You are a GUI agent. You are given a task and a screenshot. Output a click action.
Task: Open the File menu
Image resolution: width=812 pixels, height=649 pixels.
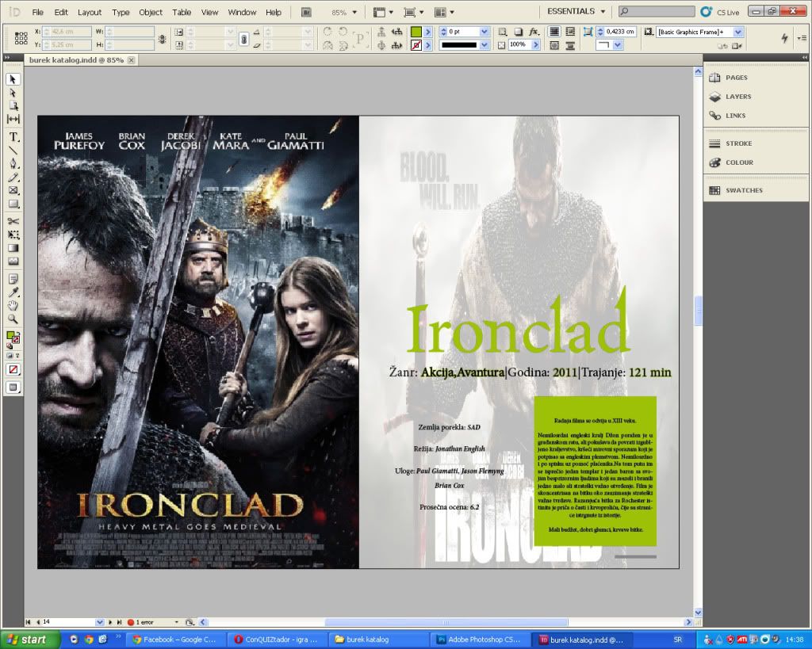pyautogui.click(x=38, y=13)
